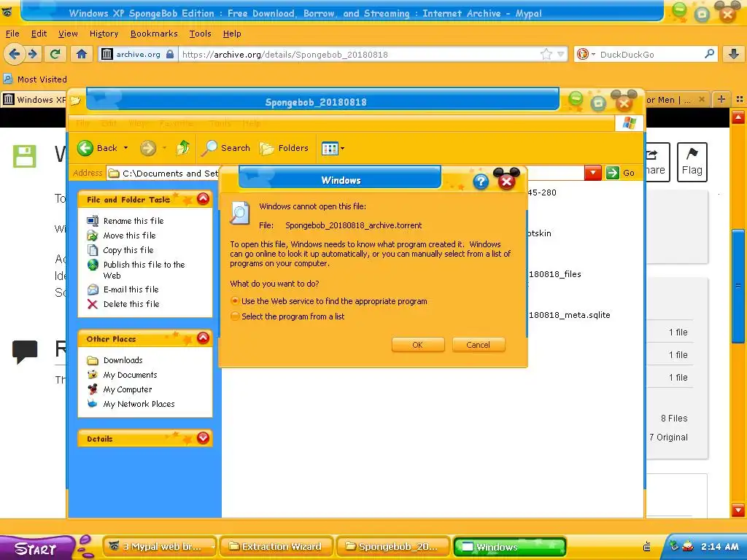Click the Flag button on archive page
This screenshot has height=560, width=747.
[692, 162]
